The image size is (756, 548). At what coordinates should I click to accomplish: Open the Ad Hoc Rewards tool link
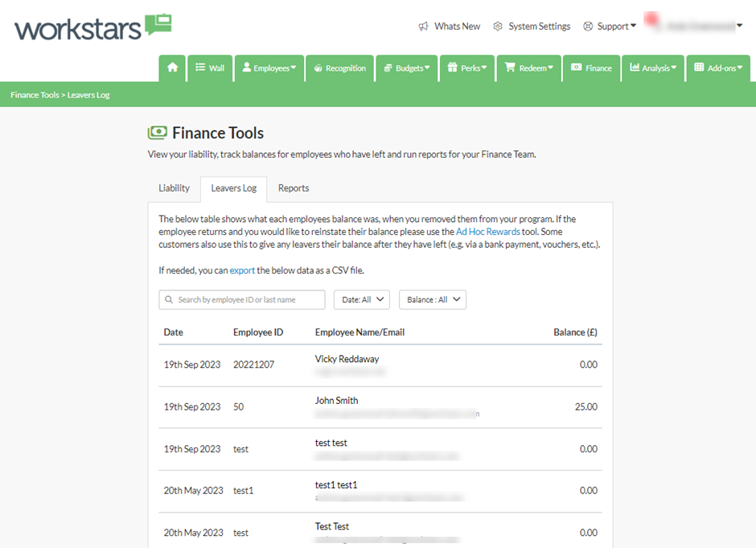tap(487, 232)
